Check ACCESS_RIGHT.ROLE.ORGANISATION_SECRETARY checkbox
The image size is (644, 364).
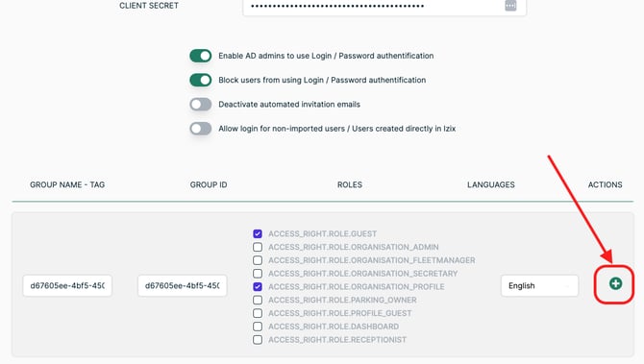258,274
